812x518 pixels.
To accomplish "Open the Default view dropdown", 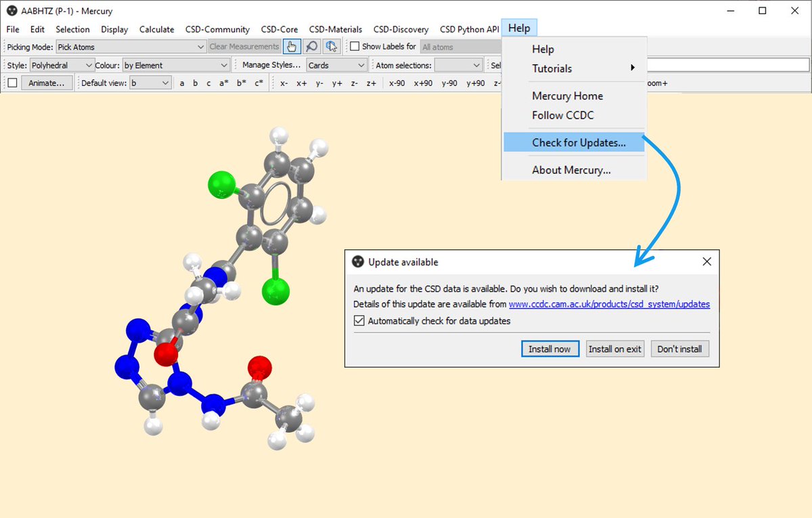I will pos(150,83).
